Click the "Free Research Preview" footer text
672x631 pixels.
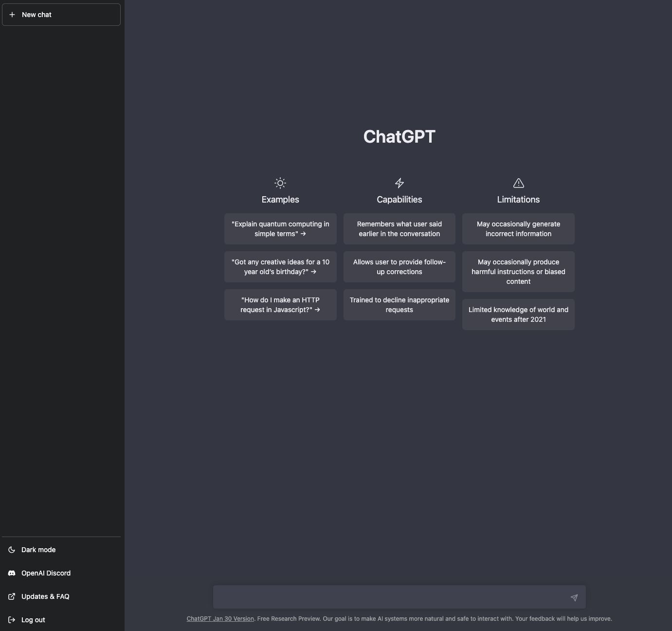click(289, 619)
